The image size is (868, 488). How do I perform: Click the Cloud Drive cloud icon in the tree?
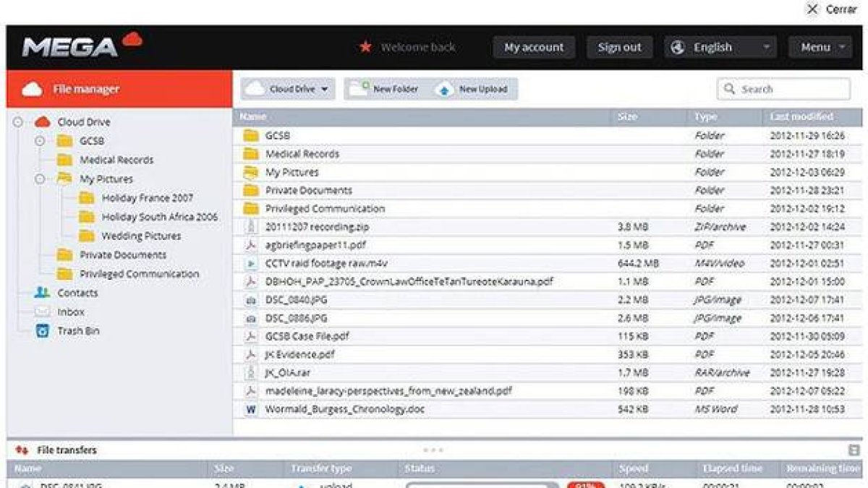(43, 121)
